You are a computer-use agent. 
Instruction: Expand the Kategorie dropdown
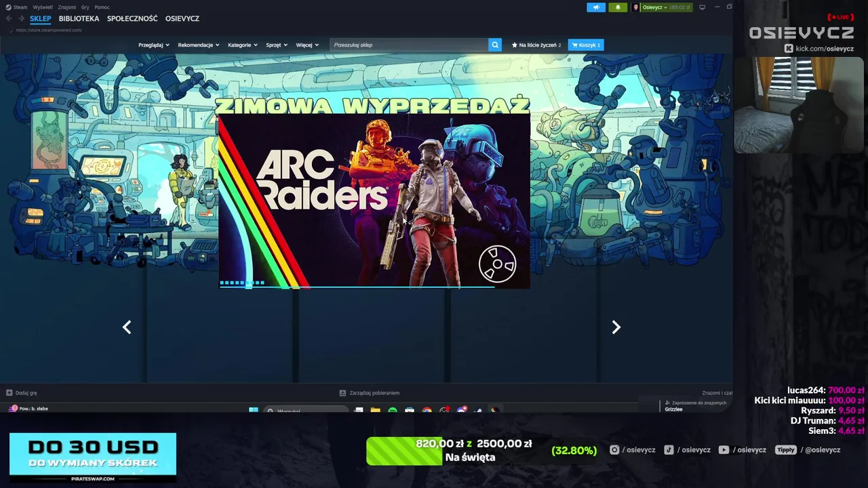coord(243,45)
